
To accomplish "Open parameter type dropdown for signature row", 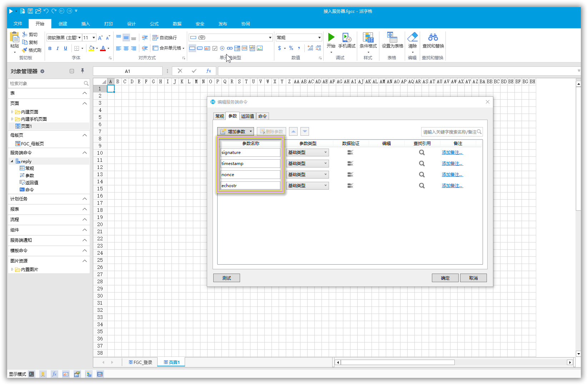I will pyautogui.click(x=308, y=152).
